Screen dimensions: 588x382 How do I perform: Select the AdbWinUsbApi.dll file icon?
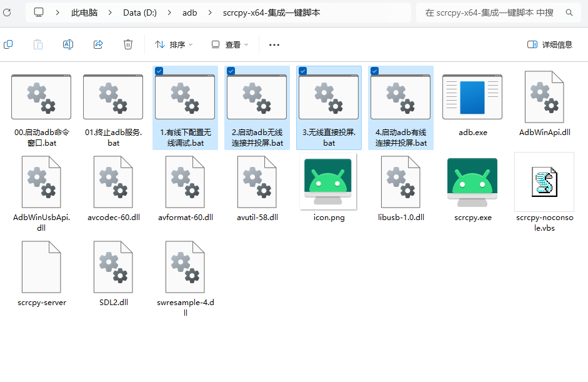click(x=41, y=182)
